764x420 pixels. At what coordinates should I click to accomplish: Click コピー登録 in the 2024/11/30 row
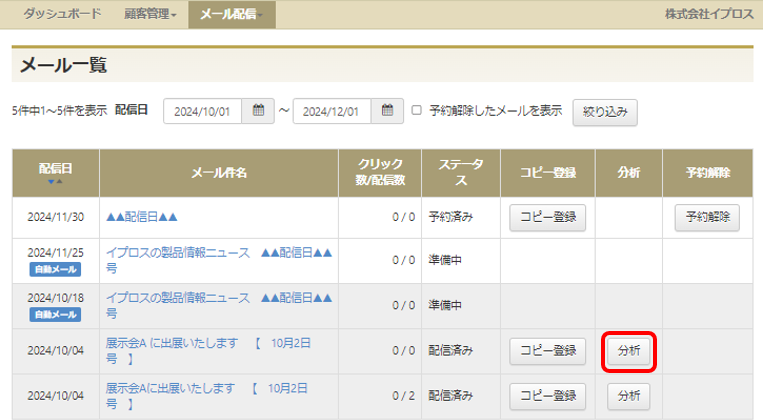click(x=547, y=217)
